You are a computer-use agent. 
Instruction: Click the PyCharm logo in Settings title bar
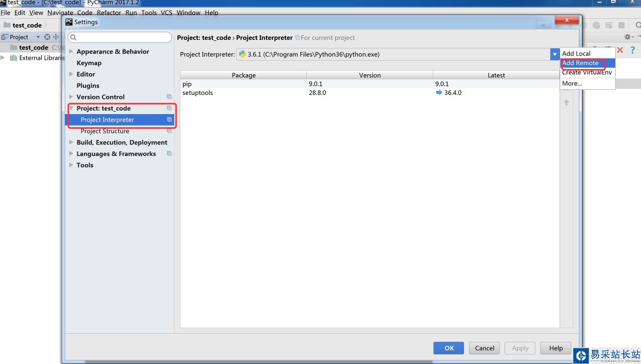69,22
